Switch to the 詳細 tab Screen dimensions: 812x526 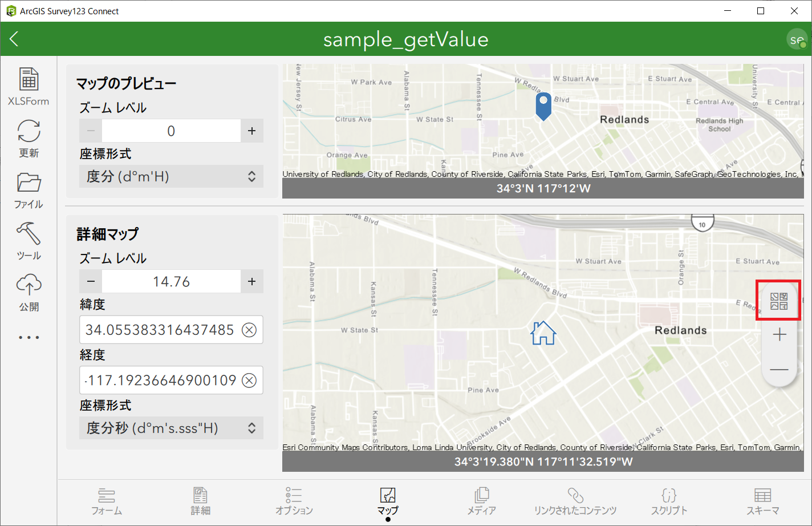pyautogui.click(x=200, y=501)
